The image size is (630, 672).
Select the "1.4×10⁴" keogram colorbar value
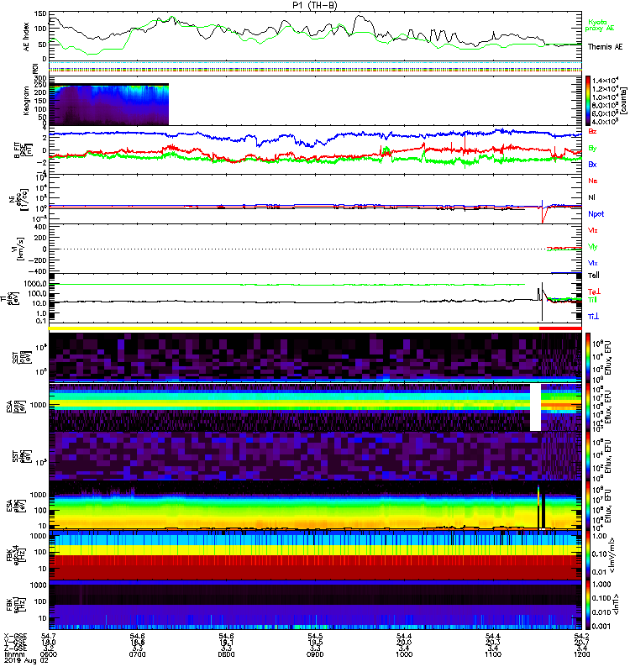tap(605, 80)
